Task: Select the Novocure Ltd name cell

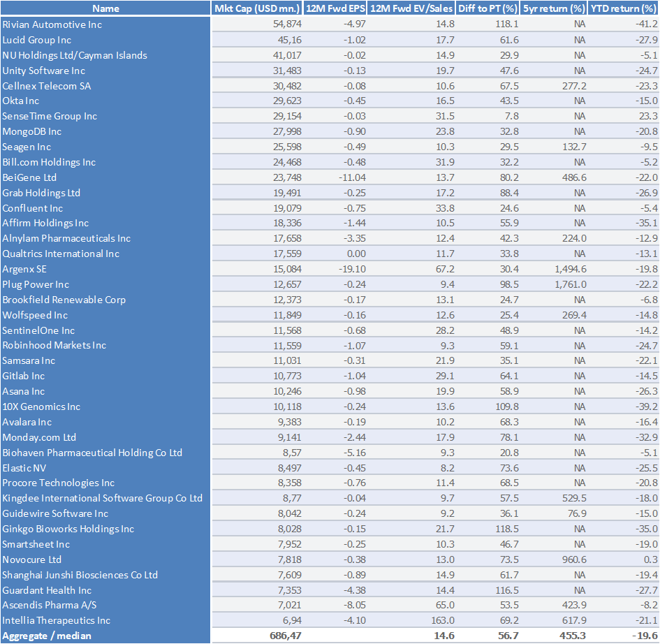Action: point(32,559)
